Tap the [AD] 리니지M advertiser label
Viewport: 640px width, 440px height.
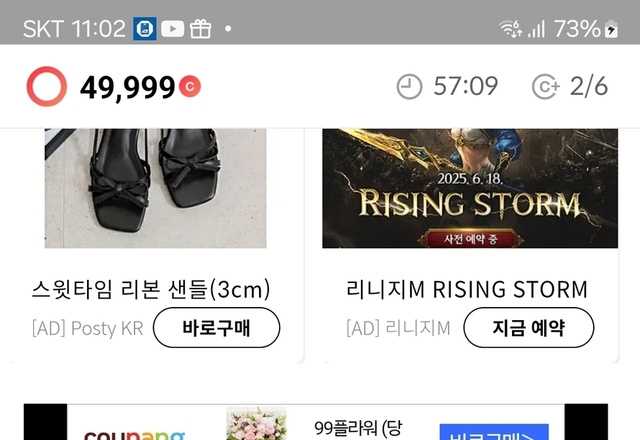398,328
